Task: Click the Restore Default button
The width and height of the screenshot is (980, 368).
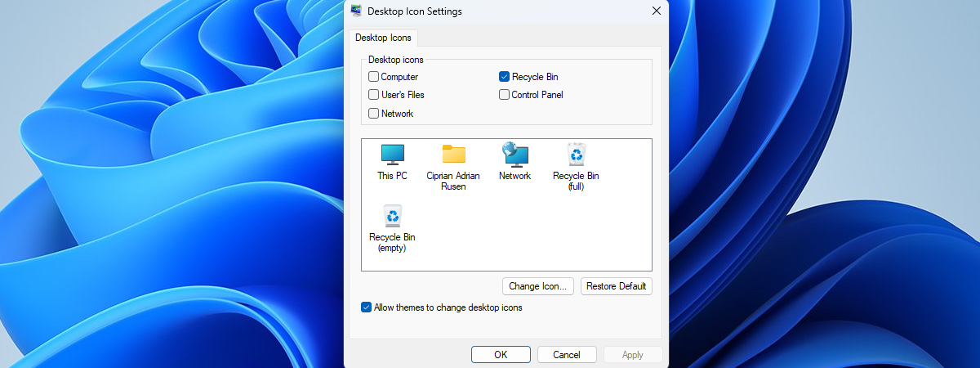Action: coord(617,286)
